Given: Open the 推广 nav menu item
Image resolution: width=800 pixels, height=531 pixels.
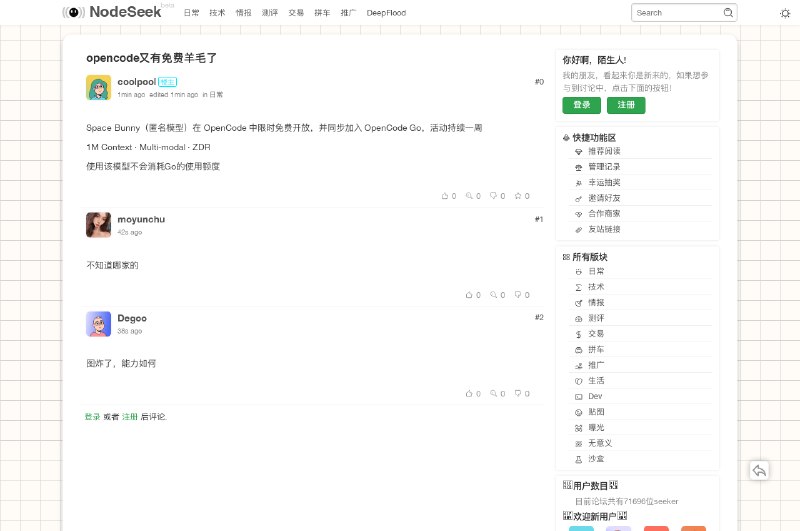Looking at the screenshot, I should point(348,13).
